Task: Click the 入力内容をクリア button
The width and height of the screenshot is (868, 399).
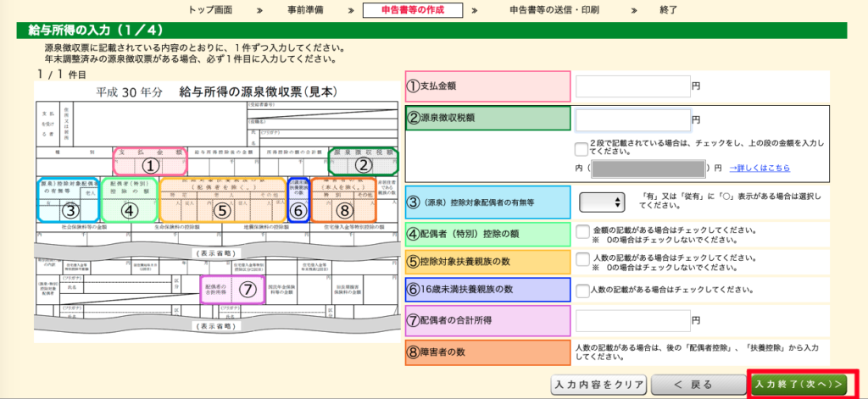Action: pos(599,385)
